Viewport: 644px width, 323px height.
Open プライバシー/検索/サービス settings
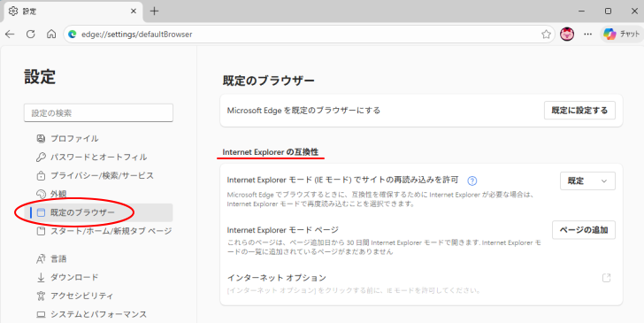[x=98, y=175]
